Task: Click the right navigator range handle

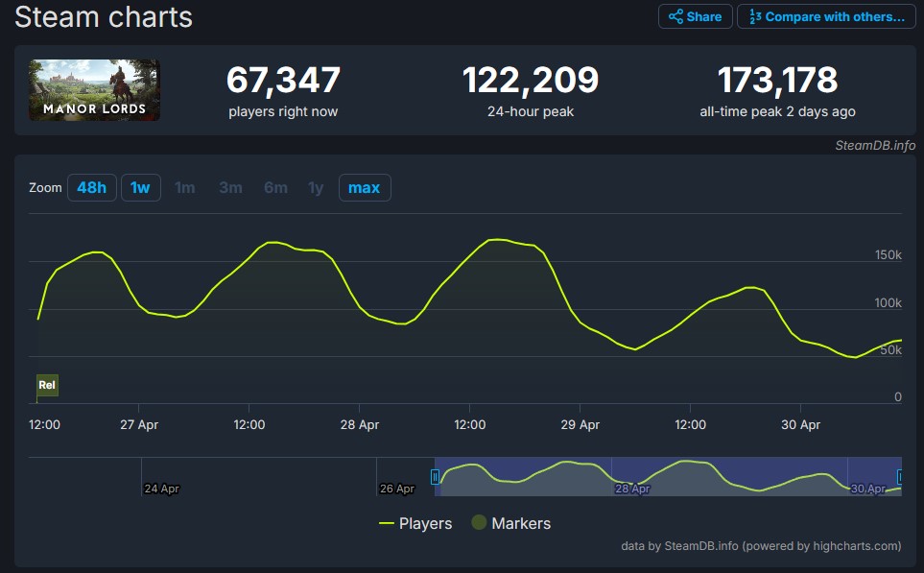Action: [900, 477]
